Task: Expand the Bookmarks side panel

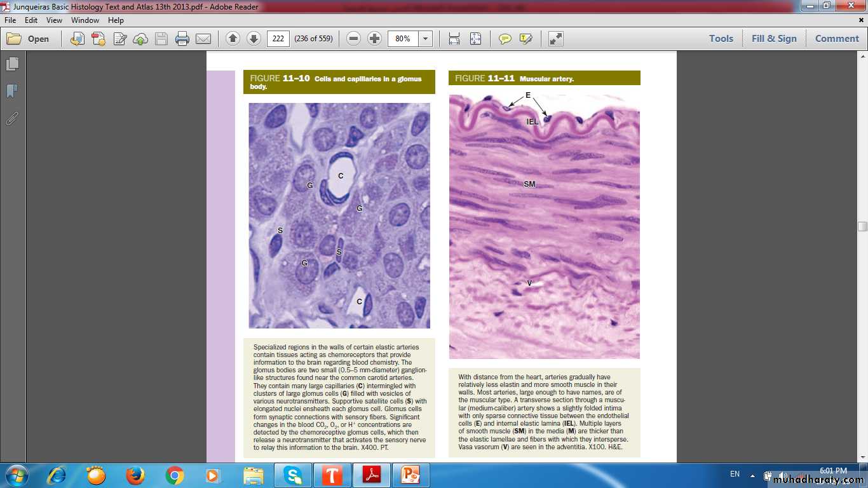Action: coord(12,91)
